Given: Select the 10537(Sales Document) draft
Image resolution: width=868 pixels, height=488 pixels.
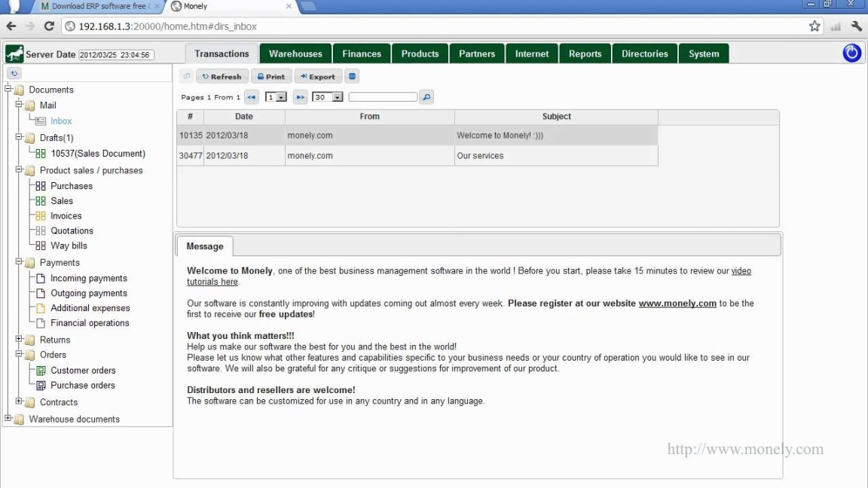Looking at the screenshot, I should 97,154.
